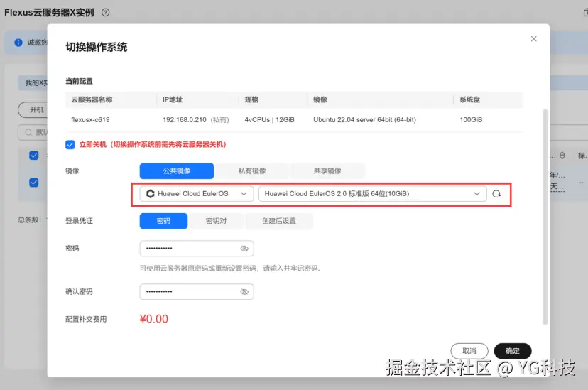Click the 开机 button behind the dialog

(x=33, y=109)
